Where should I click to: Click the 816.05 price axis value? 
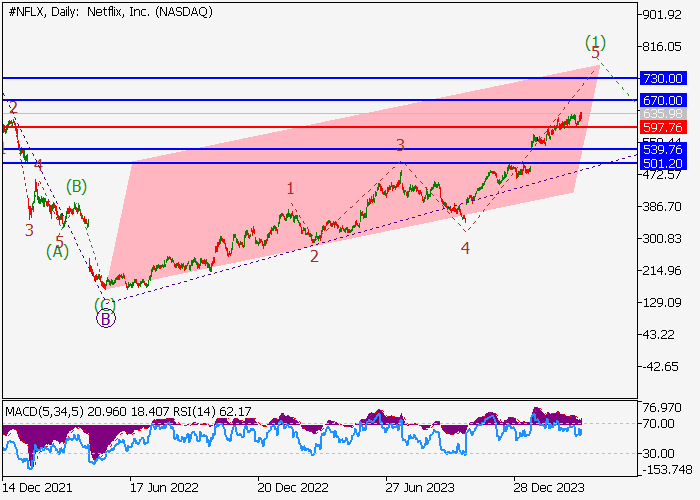pos(662,46)
